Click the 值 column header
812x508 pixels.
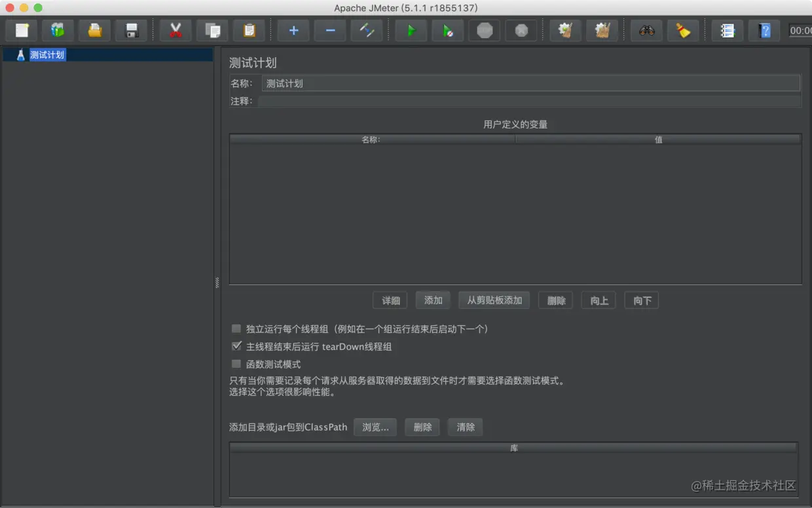[x=658, y=140]
